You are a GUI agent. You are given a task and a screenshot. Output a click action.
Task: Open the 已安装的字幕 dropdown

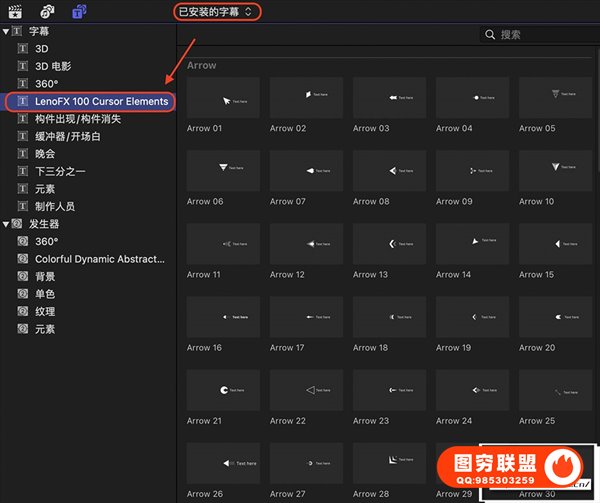click(217, 12)
